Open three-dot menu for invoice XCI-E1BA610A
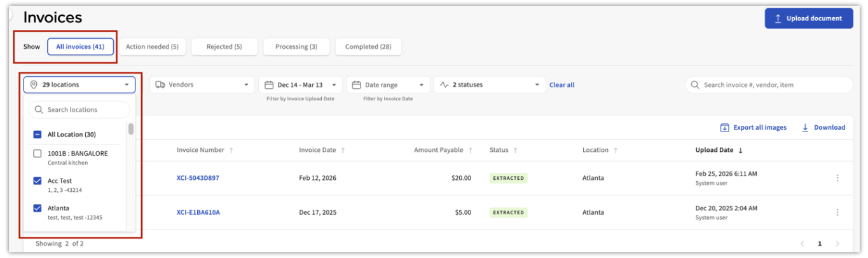 coord(837,212)
